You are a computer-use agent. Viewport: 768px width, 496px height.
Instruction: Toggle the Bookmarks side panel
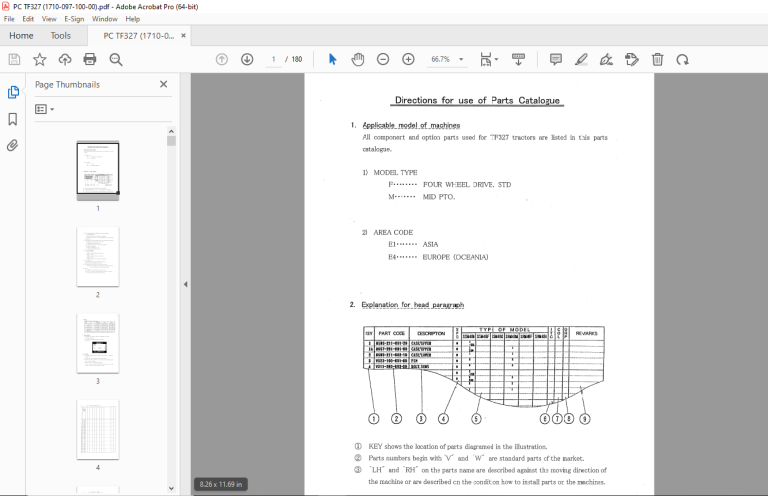tap(13, 119)
